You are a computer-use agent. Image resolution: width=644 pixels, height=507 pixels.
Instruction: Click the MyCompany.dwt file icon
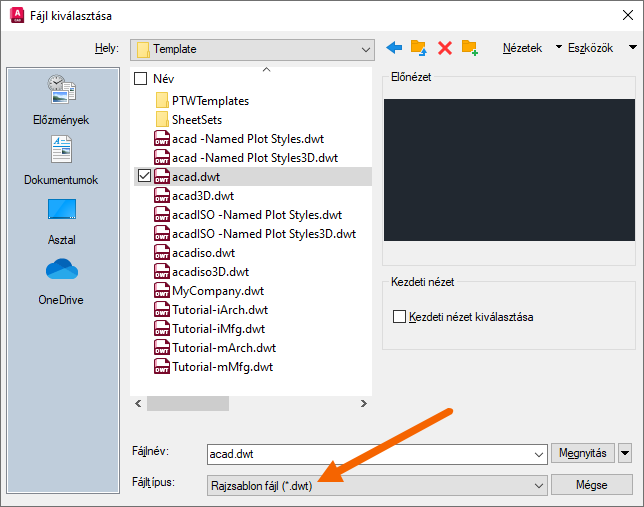pos(162,290)
